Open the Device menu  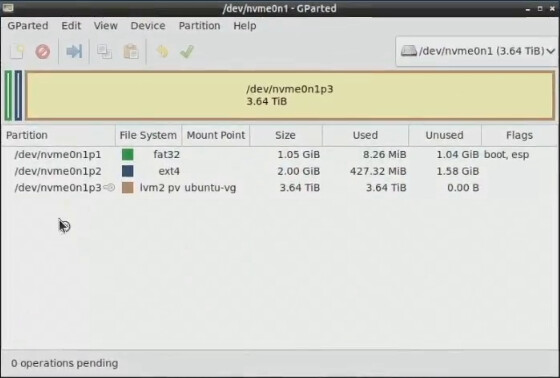tap(148, 26)
